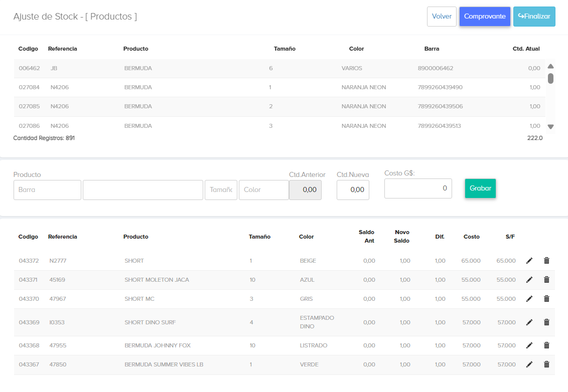Open the Comprovante button
The width and height of the screenshot is (568, 392).
click(x=485, y=17)
